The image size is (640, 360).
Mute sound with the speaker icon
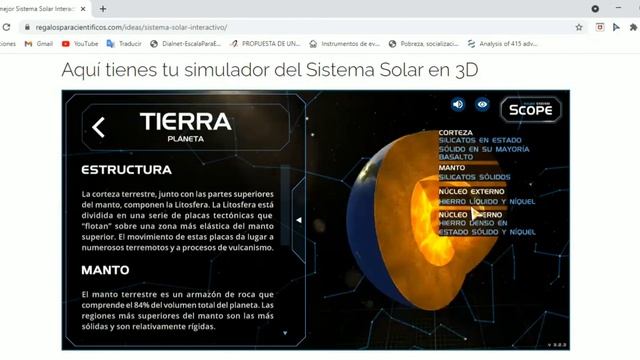[x=458, y=104]
